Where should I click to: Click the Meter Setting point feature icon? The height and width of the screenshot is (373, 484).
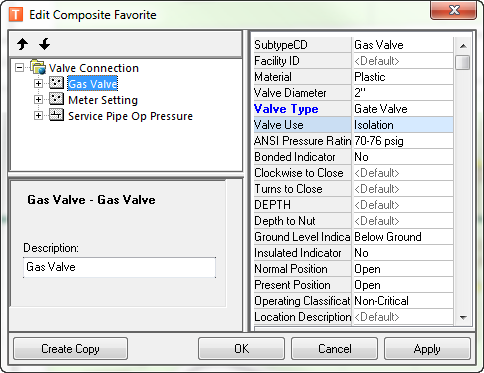point(56,99)
